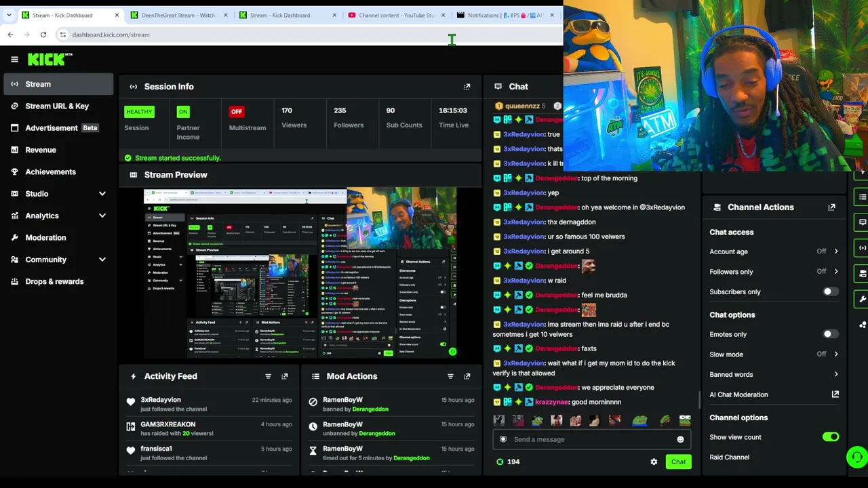Click into the Send a message field

tap(592, 439)
